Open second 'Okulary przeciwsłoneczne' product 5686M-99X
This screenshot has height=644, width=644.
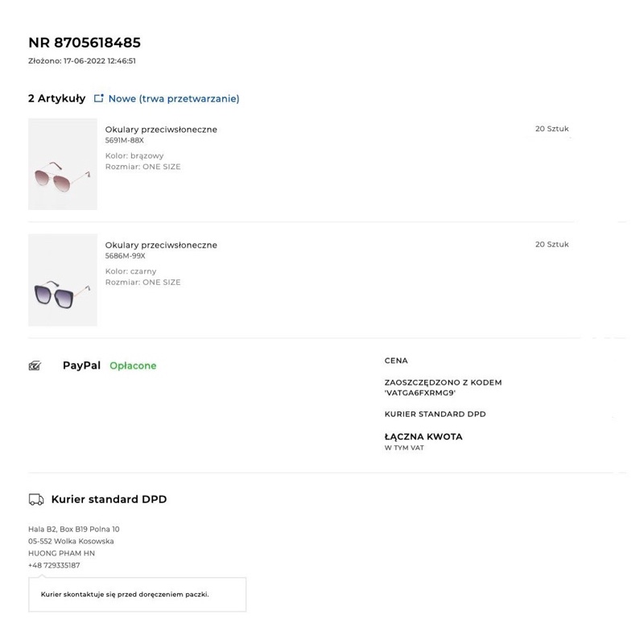161,246
